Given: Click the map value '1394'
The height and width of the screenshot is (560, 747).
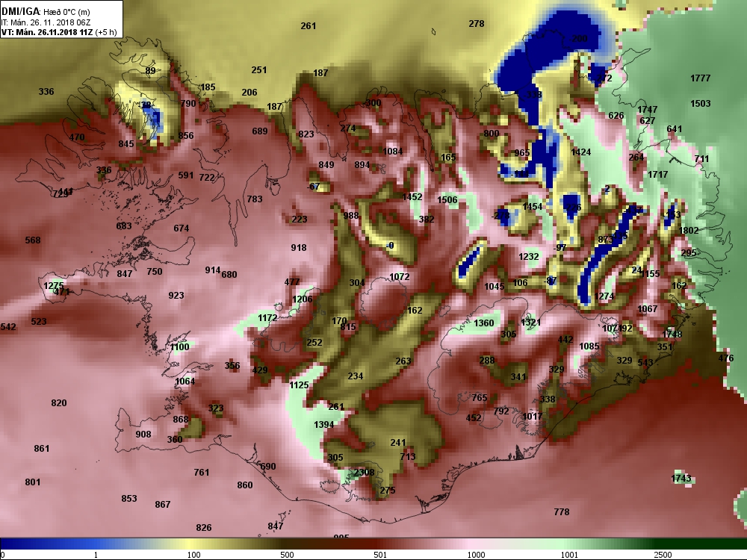Looking at the screenshot, I should [x=324, y=424].
